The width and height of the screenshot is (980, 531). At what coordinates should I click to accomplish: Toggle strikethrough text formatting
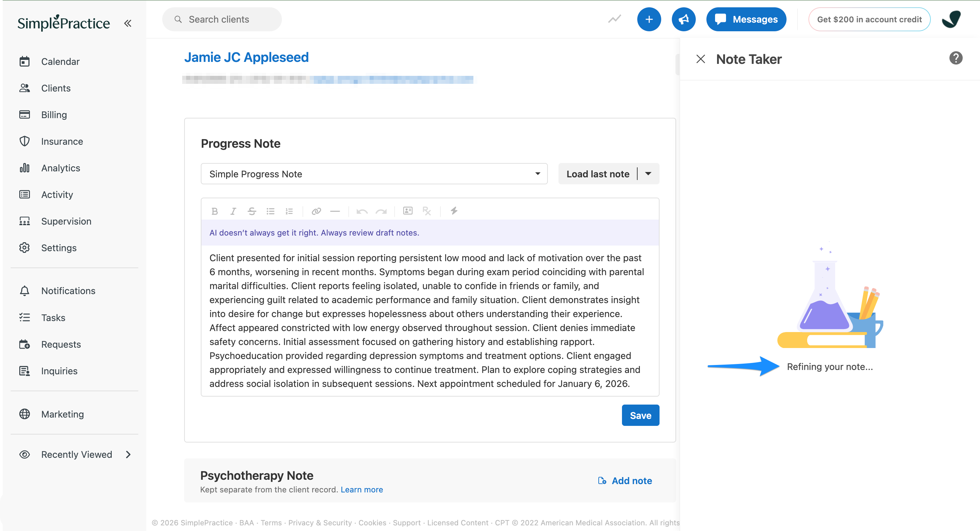point(252,211)
